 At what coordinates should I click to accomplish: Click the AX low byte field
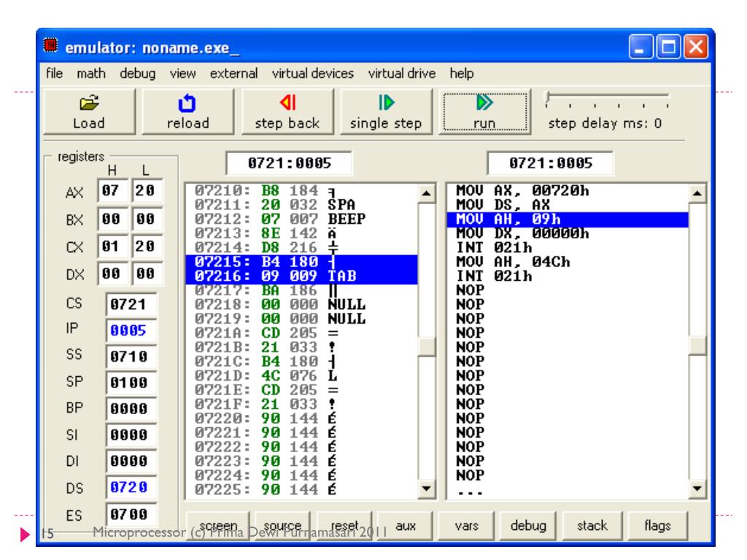[147, 191]
